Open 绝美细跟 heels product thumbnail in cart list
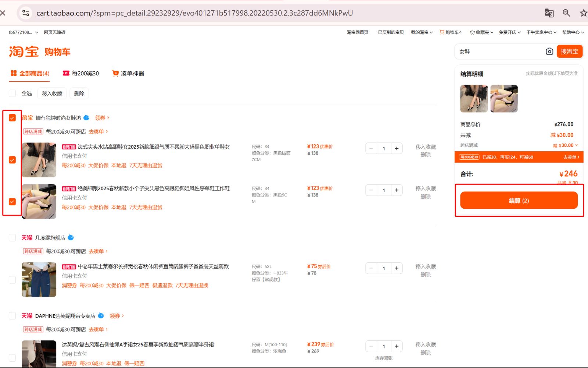The image size is (588, 368). (39, 202)
